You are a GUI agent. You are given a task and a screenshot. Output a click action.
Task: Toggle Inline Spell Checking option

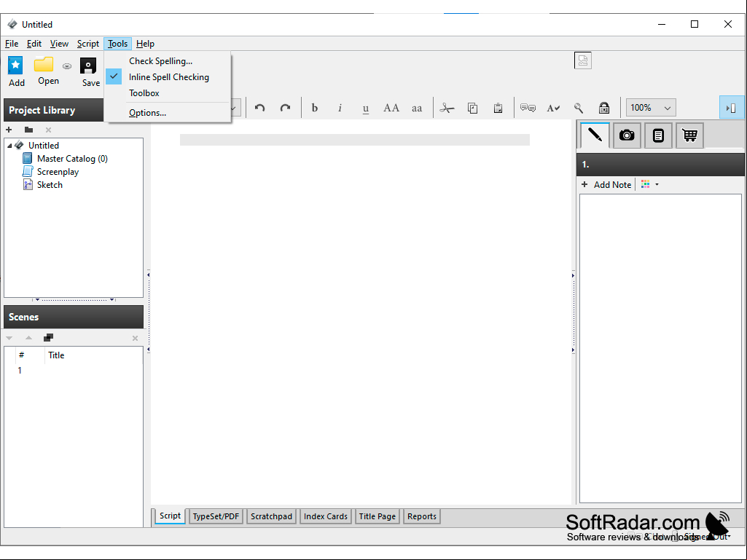coord(168,77)
